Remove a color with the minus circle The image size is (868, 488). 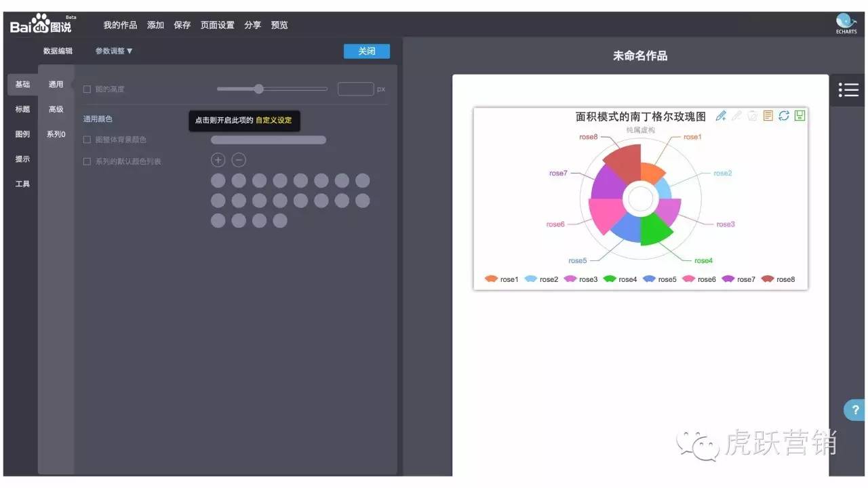[239, 160]
